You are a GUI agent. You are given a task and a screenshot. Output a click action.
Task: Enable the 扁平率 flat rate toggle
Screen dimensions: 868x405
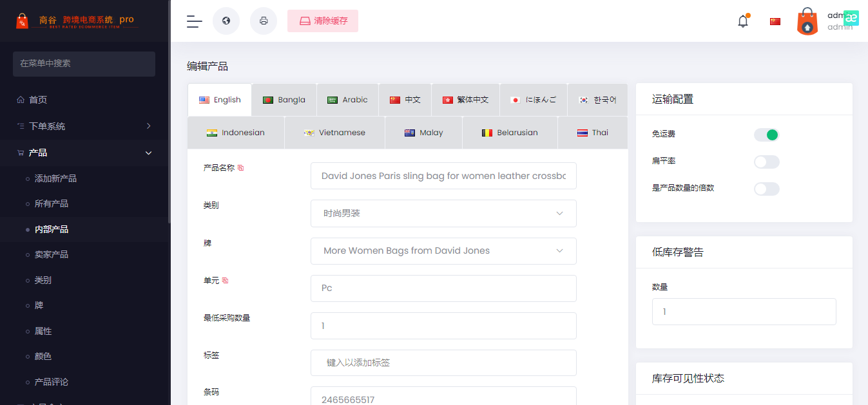(767, 162)
